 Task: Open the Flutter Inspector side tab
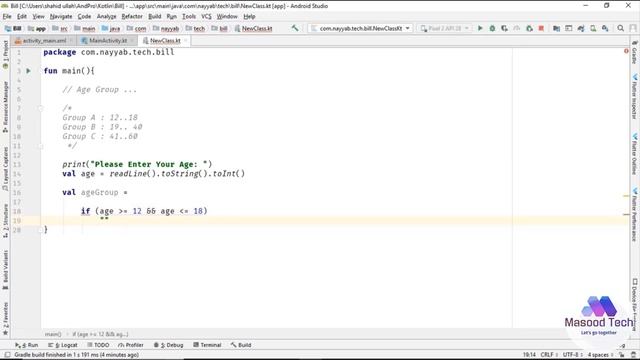[635, 97]
